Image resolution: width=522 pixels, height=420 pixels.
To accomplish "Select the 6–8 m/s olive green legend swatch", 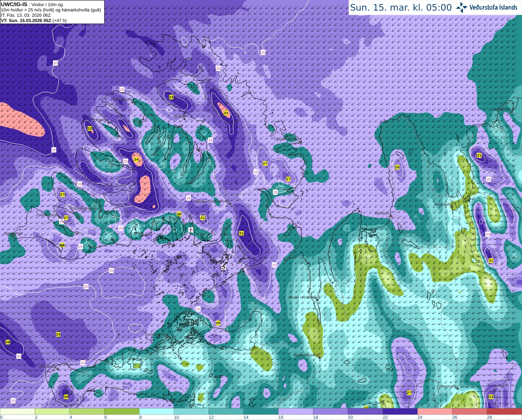I will 122,411.
